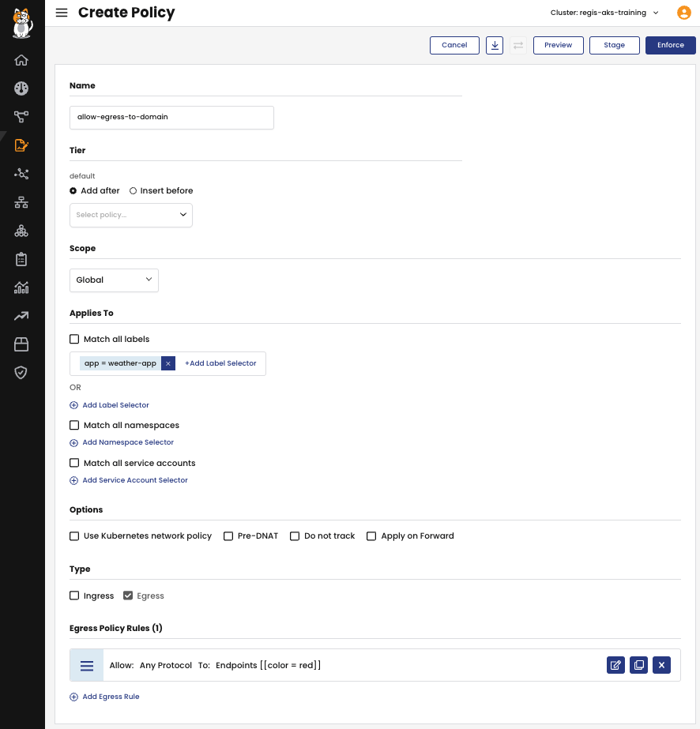
Task: Click the user profile avatar icon
Action: pos(683,13)
